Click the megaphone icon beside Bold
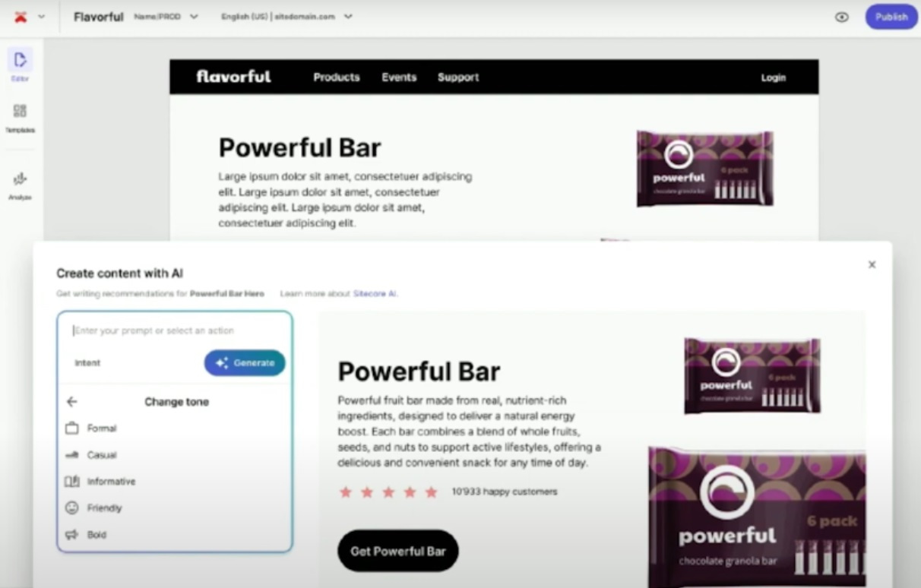The image size is (921, 588). [x=72, y=535]
